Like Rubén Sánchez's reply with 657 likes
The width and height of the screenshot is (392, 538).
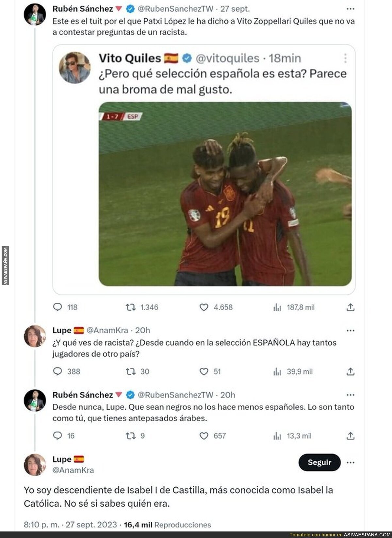(204, 436)
